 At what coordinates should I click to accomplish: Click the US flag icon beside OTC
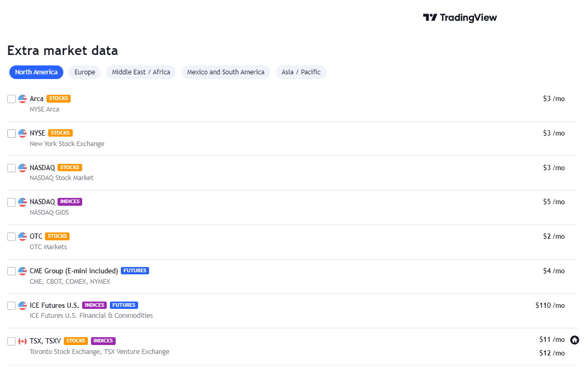pos(22,237)
